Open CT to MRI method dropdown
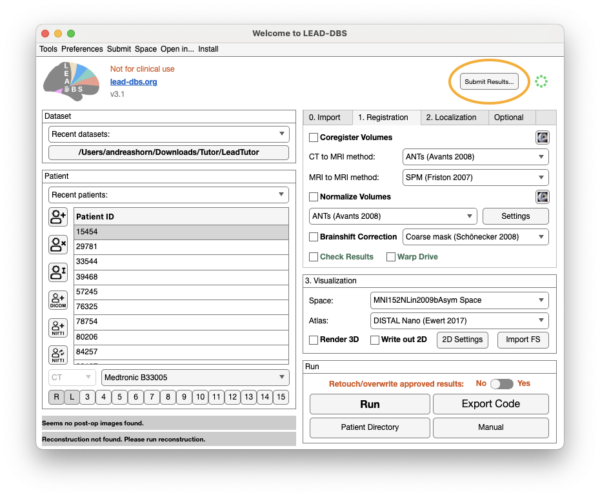Viewport: 600px width, 497px height. click(475, 157)
